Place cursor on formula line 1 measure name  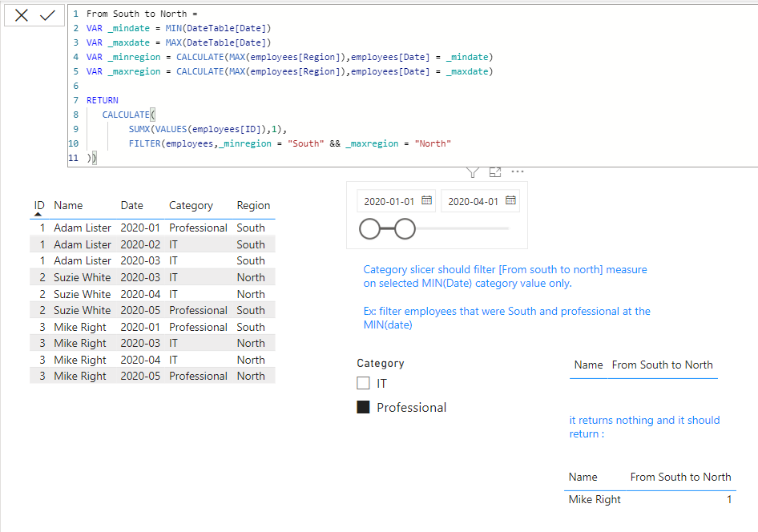[x=136, y=14]
